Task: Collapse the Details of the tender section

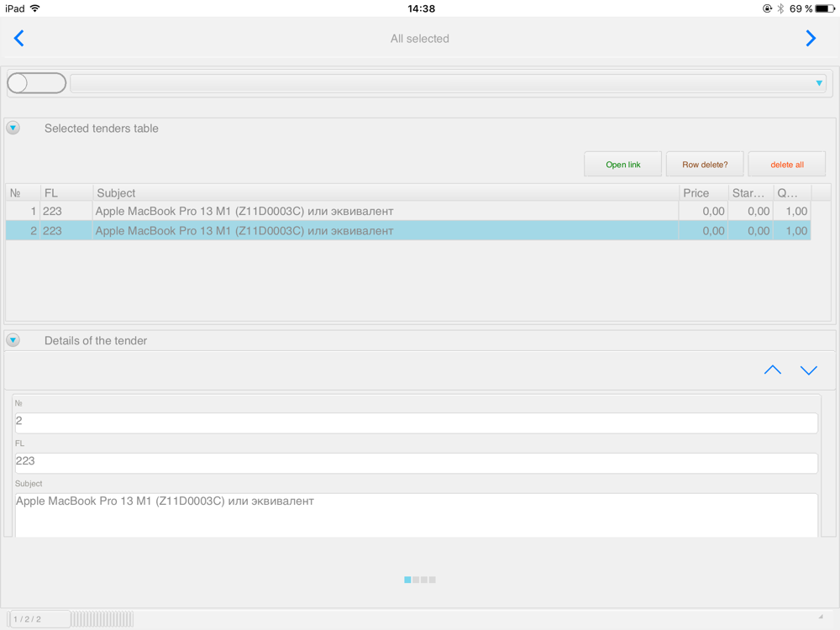Action: click(13, 340)
